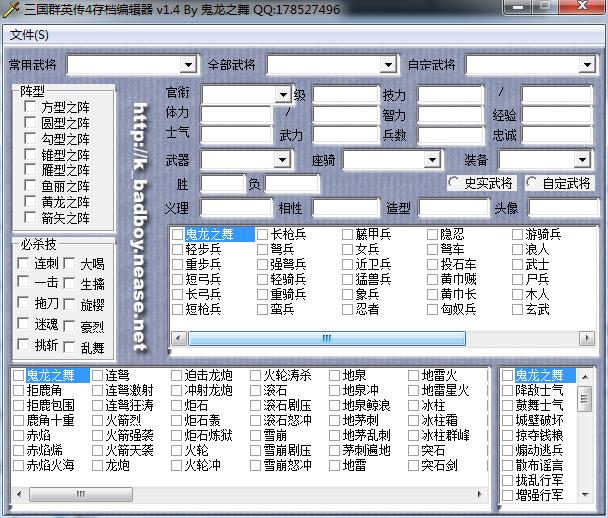The height and width of the screenshot is (518, 608).
Task: Tick the 迷魂 checkbox
Action: pos(23,324)
